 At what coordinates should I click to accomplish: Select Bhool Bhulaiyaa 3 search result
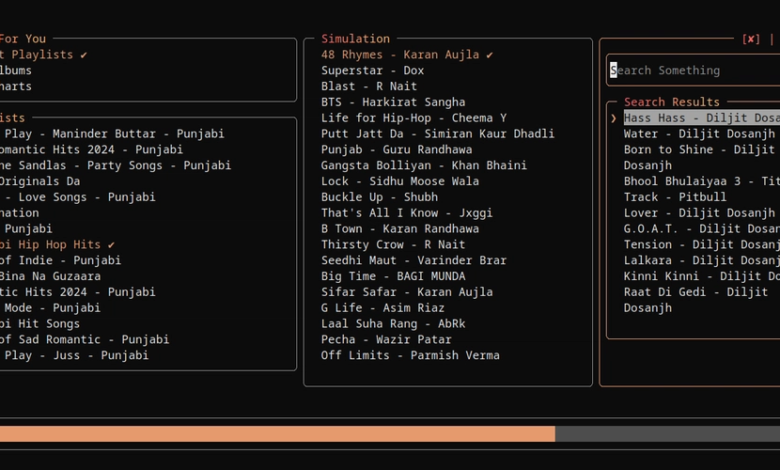click(x=701, y=182)
